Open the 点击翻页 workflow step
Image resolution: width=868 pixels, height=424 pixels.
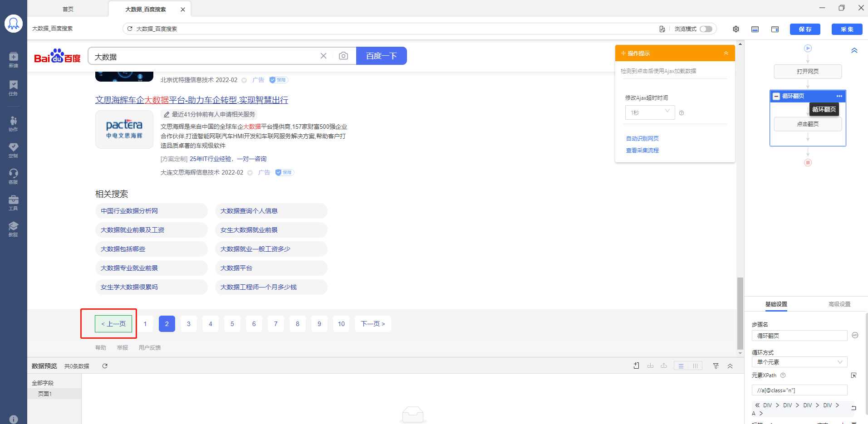click(808, 124)
